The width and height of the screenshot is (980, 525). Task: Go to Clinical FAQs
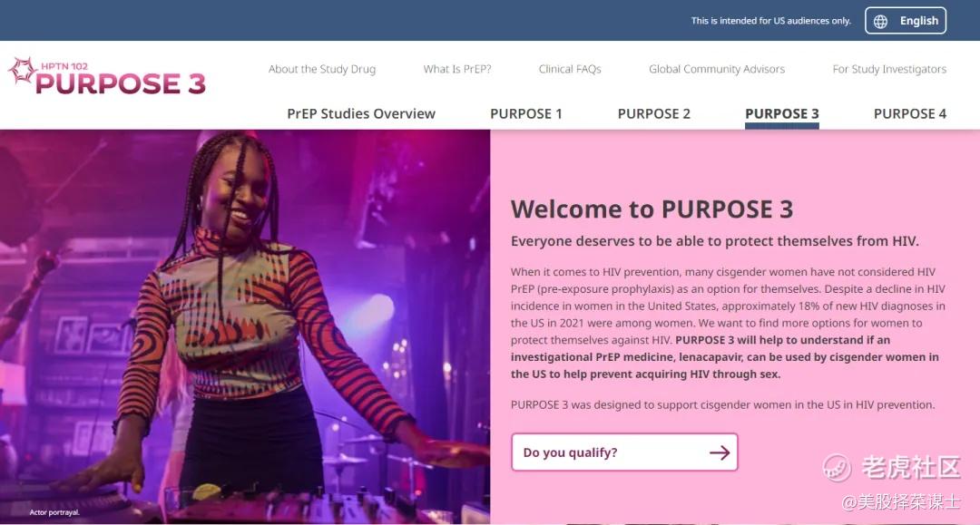(x=570, y=69)
